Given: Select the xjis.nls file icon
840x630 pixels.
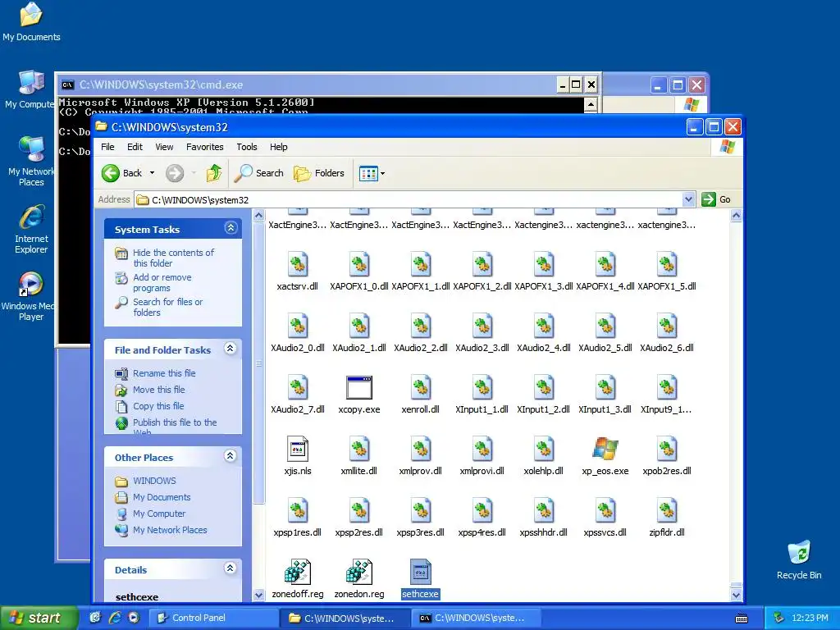Looking at the screenshot, I should click(x=297, y=449).
